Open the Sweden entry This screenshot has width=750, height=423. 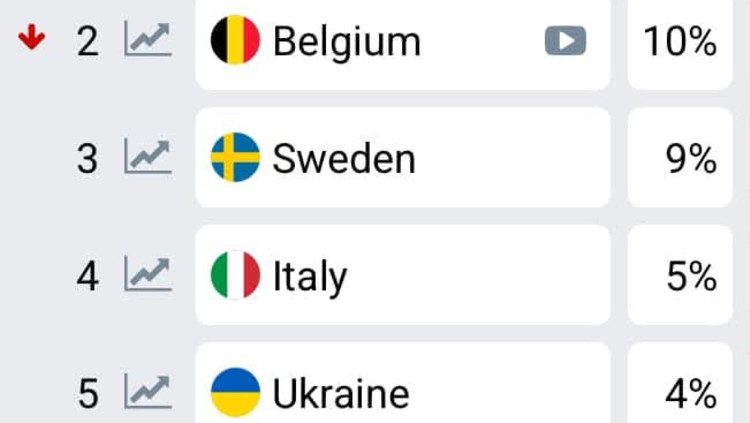coord(400,158)
